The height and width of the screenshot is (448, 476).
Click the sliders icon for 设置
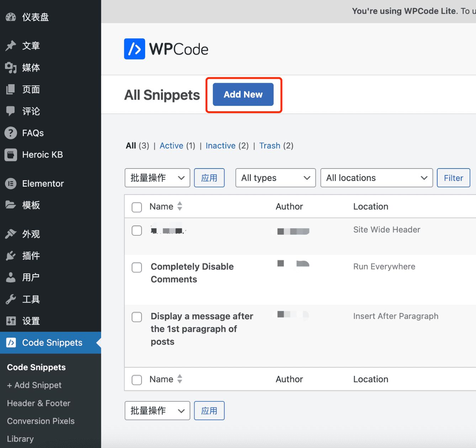pos(11,321)
